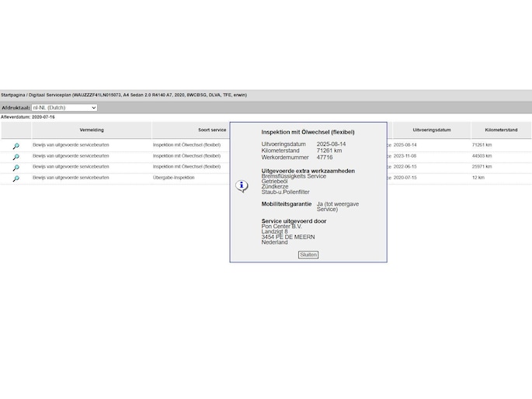Select the Kilometerstand column header

[x=501, y=130]
